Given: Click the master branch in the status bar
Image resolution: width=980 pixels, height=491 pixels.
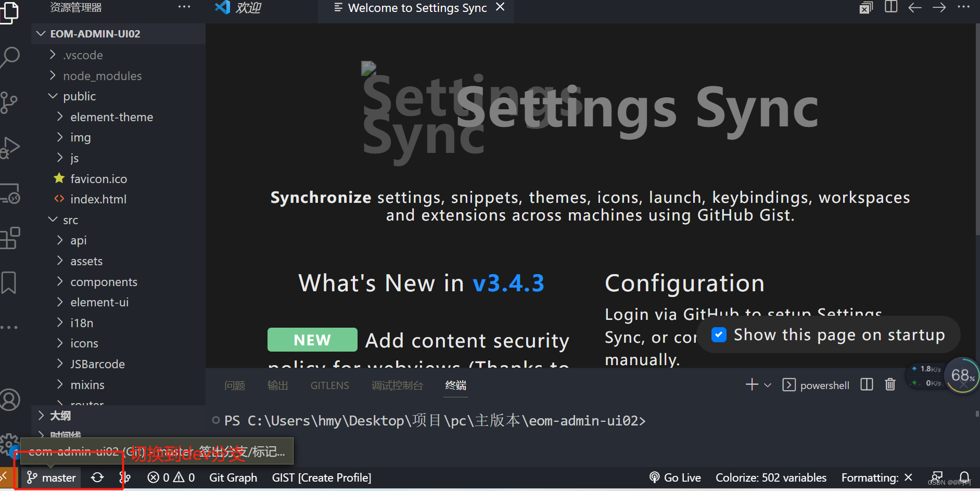Looking at the screenshot, I should point(52,477).
